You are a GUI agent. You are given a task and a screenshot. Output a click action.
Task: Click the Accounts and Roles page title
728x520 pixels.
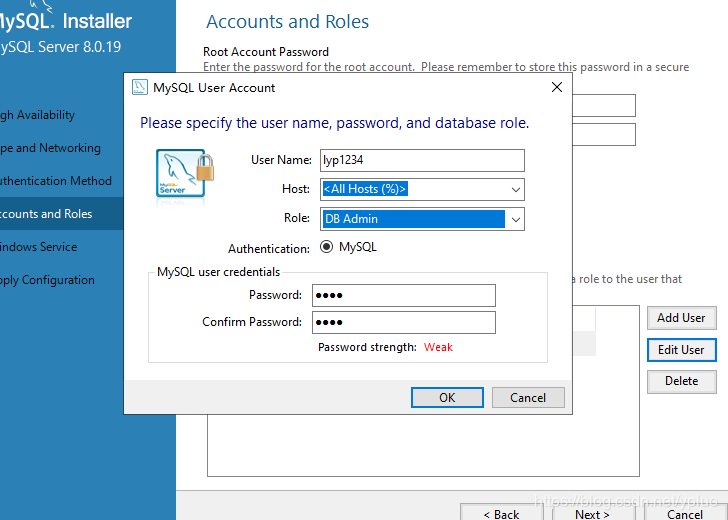coord(287,22)
